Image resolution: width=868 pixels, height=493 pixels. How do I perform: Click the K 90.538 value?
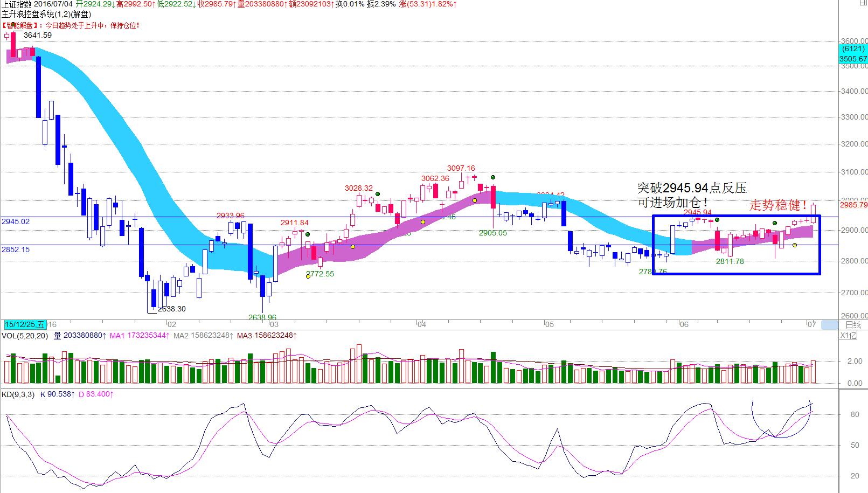pyautogui.click(x=58, y=394)
